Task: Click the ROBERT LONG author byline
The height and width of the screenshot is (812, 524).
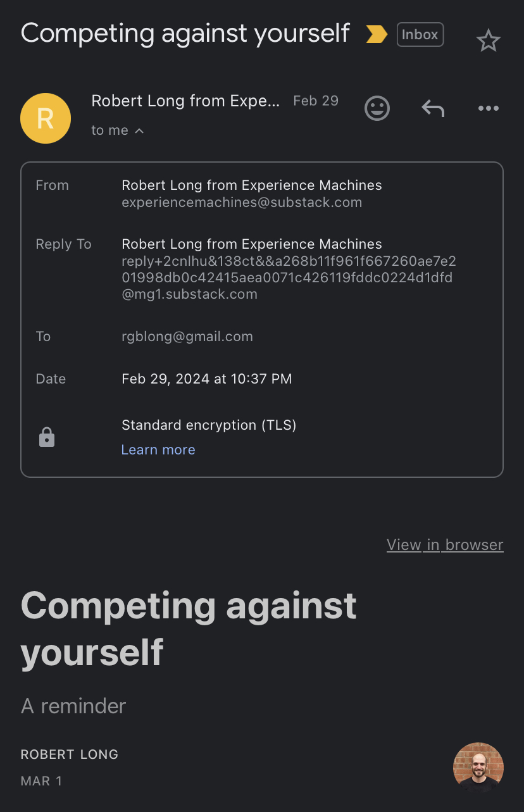Action: (70, 754)
